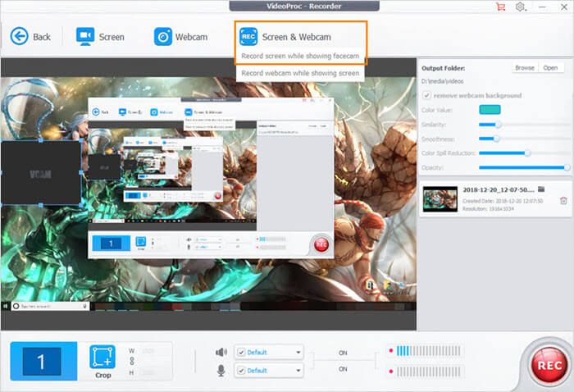Click the Color Value teal swatch
The height and width of the screenshot is (392, 574).
(490, 110)
